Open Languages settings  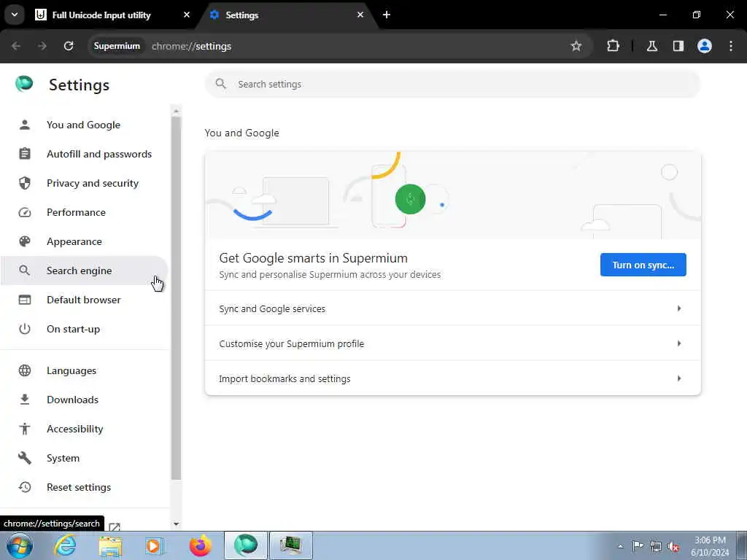point(84,370)
